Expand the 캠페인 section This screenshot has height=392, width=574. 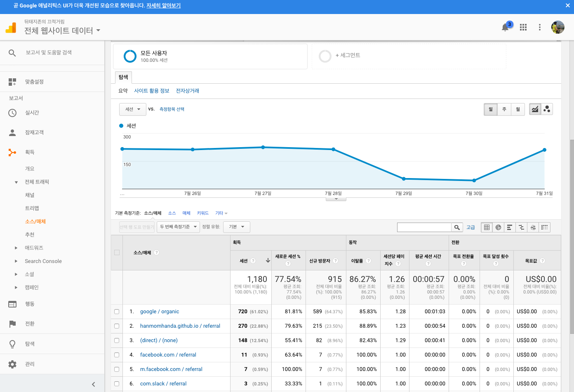[16, 288]
